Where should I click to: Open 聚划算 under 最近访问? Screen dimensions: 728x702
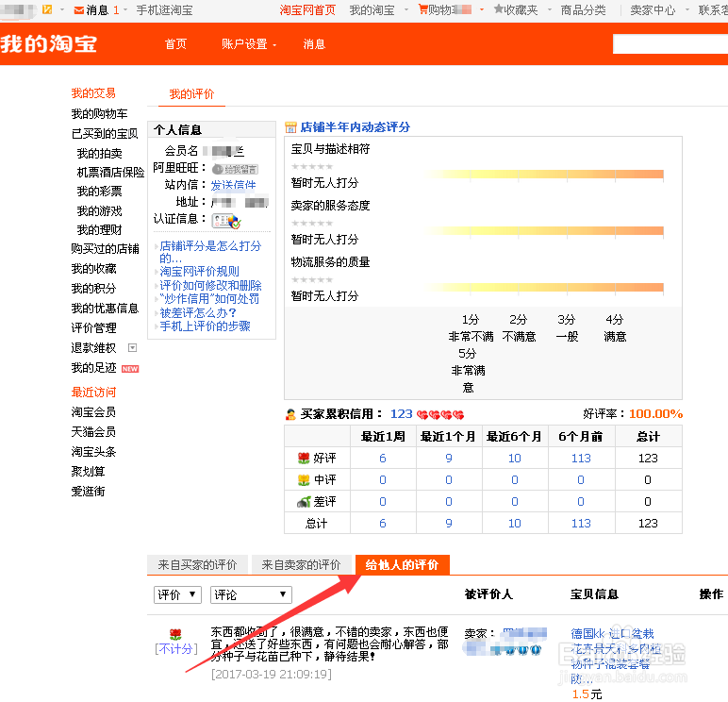pyautogui.click(x=89, y=472)
